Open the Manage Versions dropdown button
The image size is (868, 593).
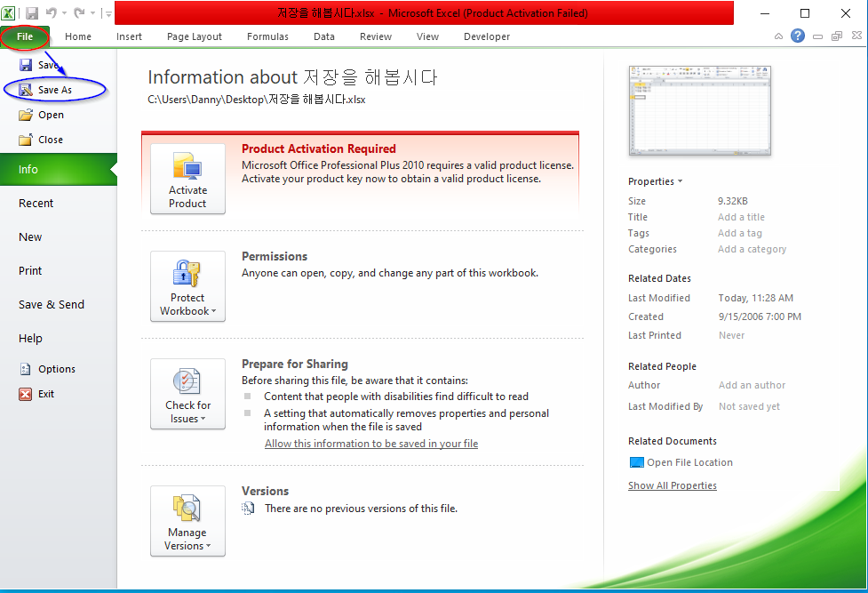coord(187,521)
